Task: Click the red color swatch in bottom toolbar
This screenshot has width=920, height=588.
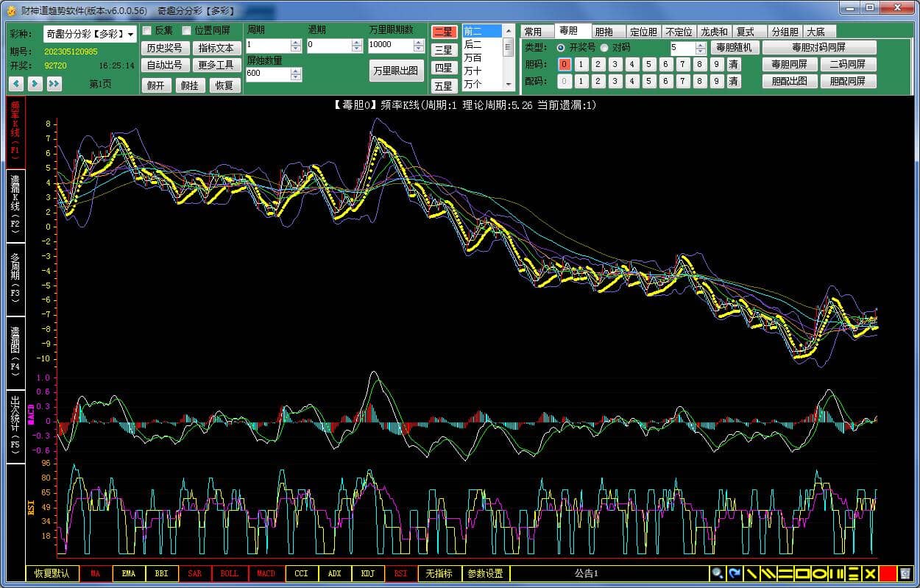Action: click(888, 573)
